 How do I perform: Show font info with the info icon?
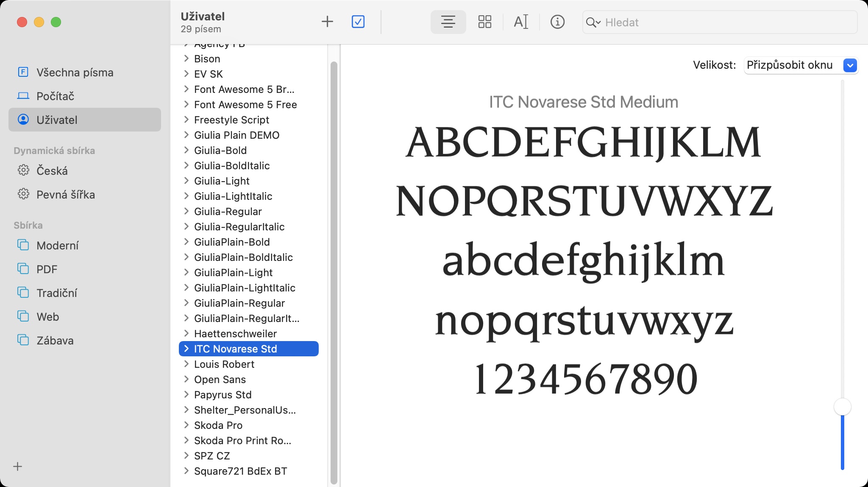point(557,22)
